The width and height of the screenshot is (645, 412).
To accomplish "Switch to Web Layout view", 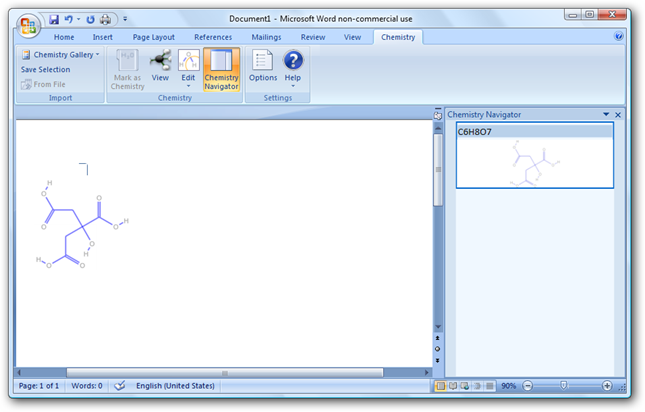I will click(x=465, y=386).
